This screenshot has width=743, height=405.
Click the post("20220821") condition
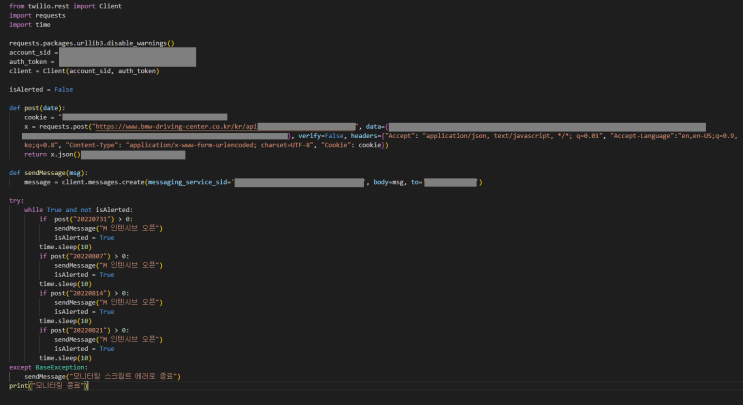tap(88, 329)
